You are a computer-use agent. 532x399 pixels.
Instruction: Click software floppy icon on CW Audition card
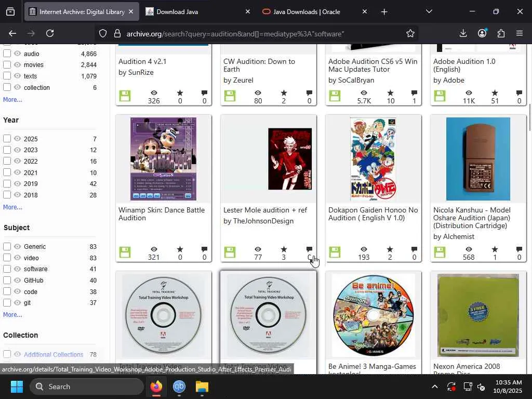tap(230, 96)
